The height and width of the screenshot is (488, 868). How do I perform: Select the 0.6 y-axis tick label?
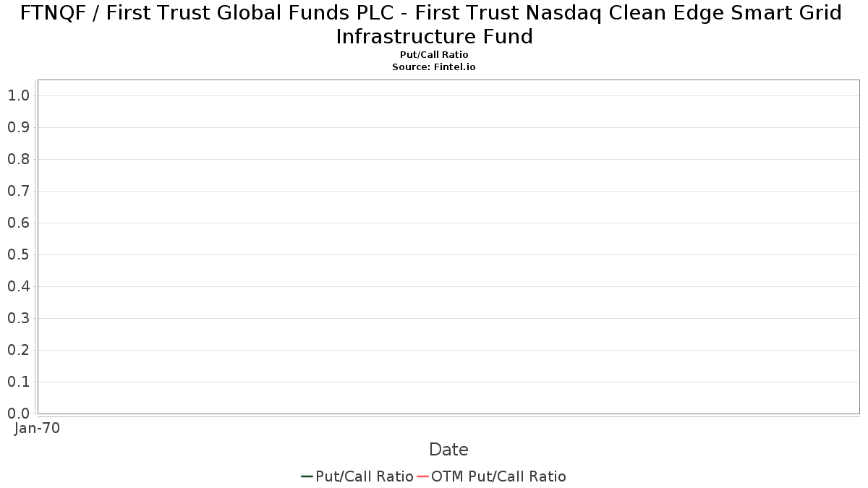18,223
